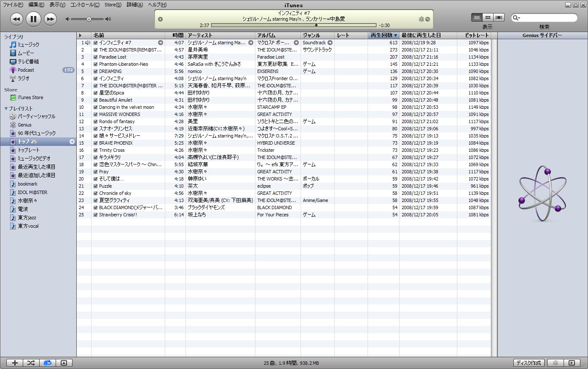This screenshot has width=588, height=369.
Task: Open the iTunes Store
Action: [30, 97]
